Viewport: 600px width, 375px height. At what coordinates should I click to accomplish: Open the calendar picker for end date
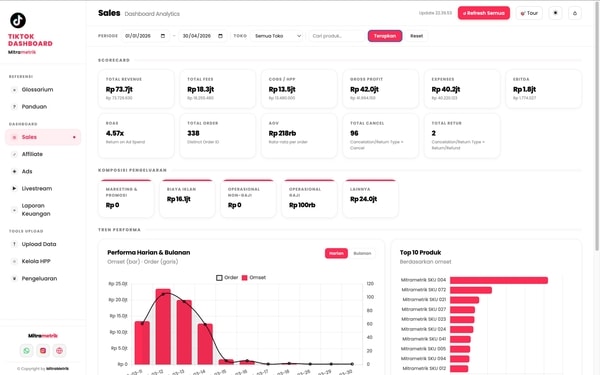coord(220,36)
